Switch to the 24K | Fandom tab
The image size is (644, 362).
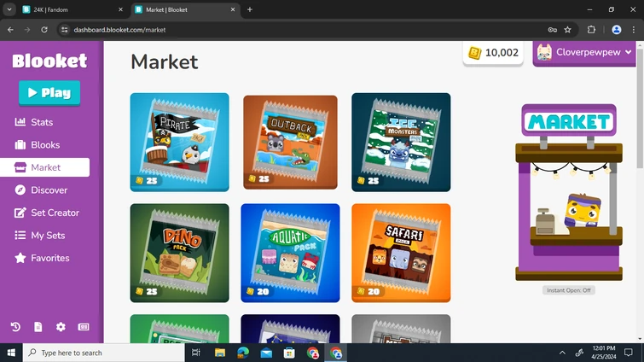(72, 9)
